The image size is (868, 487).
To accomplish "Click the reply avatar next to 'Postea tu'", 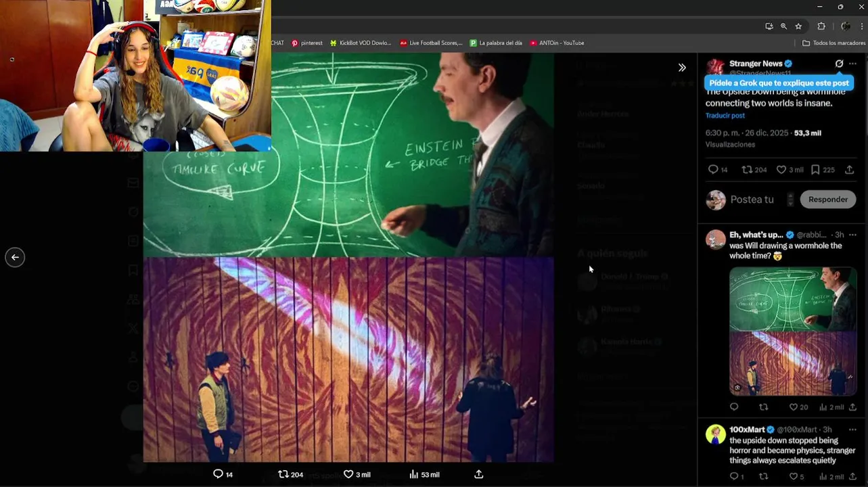I will [716, 200].
